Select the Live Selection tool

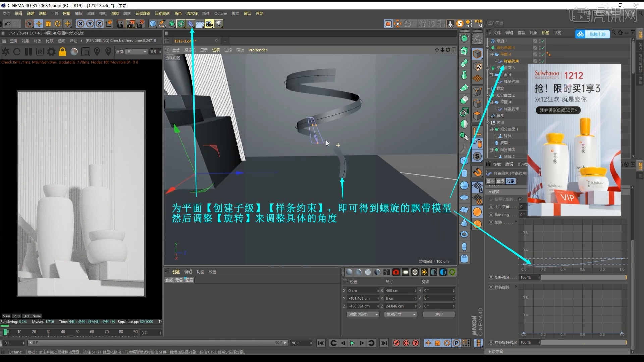click(x=29, y=24)
